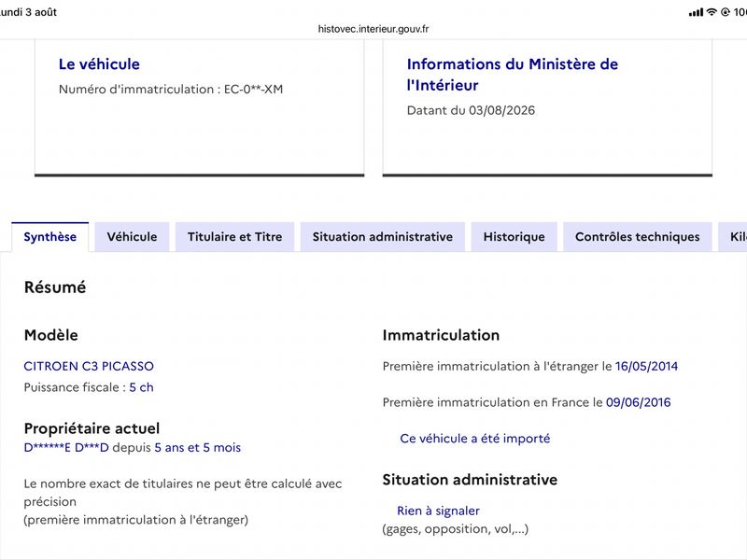The width and height of the screenshot is (747, 560).
Task: Click the 'Propriétaire actuel' heading
Action: point(92,428)
